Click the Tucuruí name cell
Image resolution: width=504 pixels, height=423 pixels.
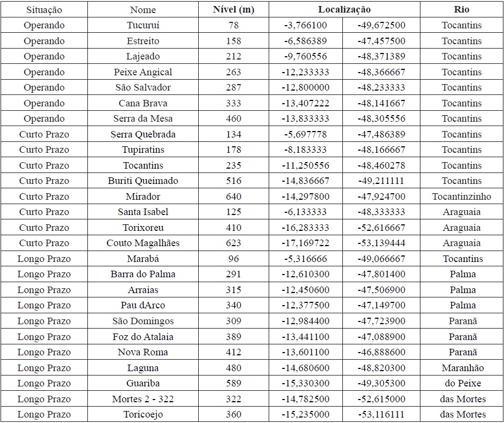143,26
